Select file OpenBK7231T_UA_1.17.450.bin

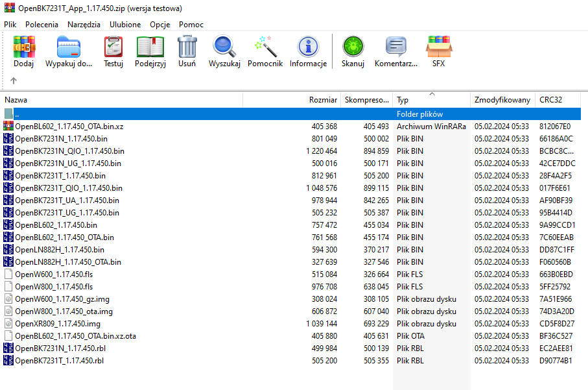click(67, 201)
